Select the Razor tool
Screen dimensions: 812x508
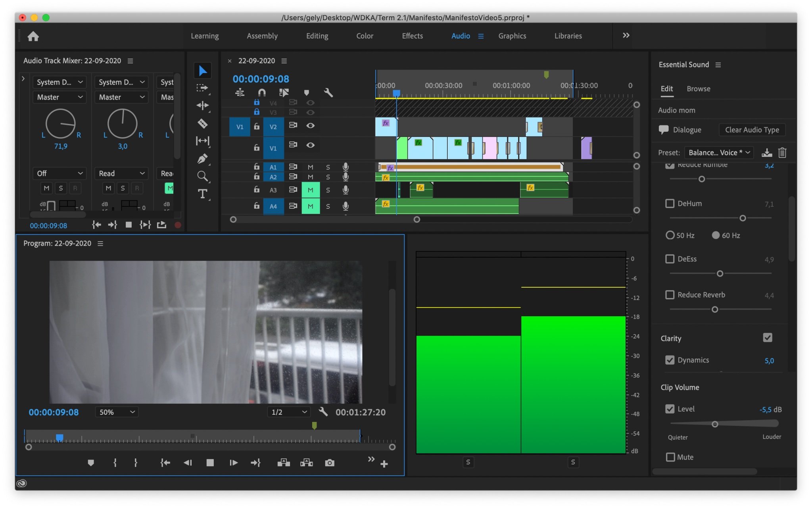pos(203,123)
